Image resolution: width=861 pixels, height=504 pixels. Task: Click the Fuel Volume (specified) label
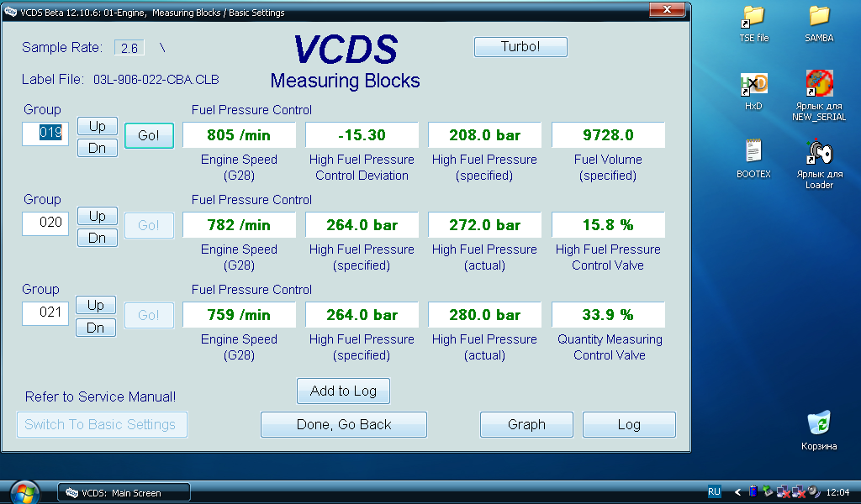(x=608, y=167)
